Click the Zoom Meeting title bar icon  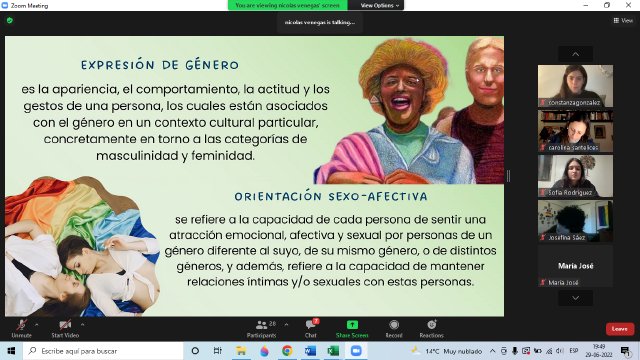(5, 5)
